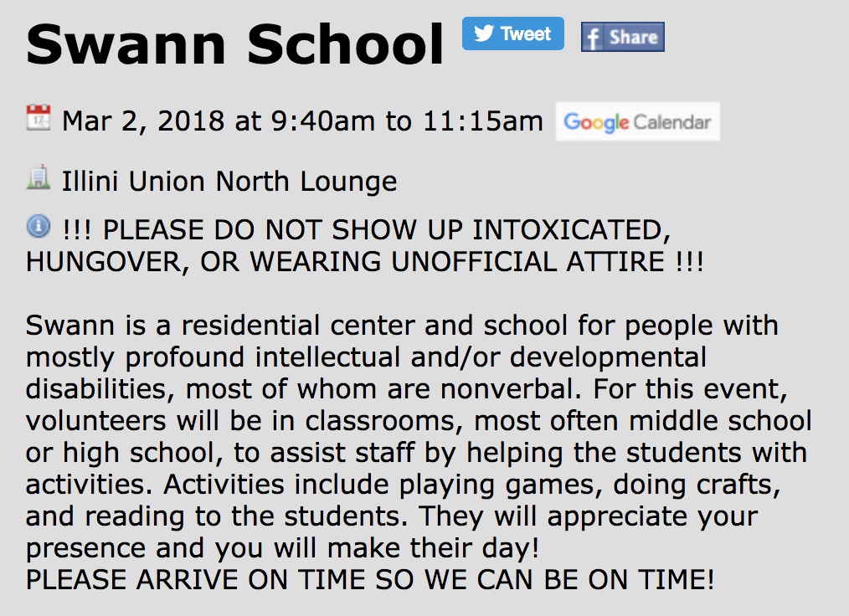Click the 'Mar 2, 2018' date text
Viewport: 849px width, 616px height.
pyautogui.click(x=144, y=121)
